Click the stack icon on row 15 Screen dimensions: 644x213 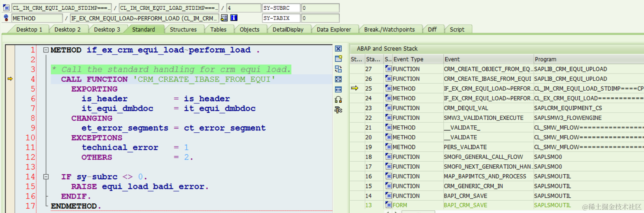coord(388,186)
